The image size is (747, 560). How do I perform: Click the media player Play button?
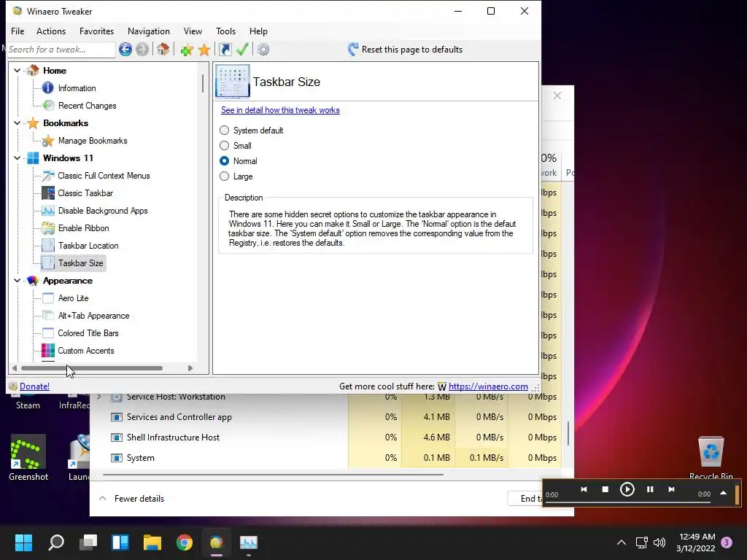pyautogui.click(x=627, y=489)
